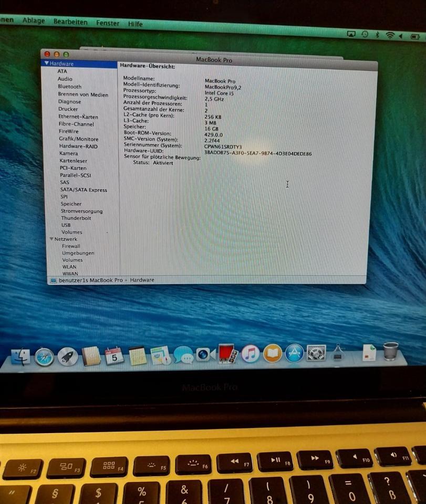Image resolution: width=426 pixels, height=504 pixels.
Task: Select Firewall under Netzwerk
Action: [71, 246]
